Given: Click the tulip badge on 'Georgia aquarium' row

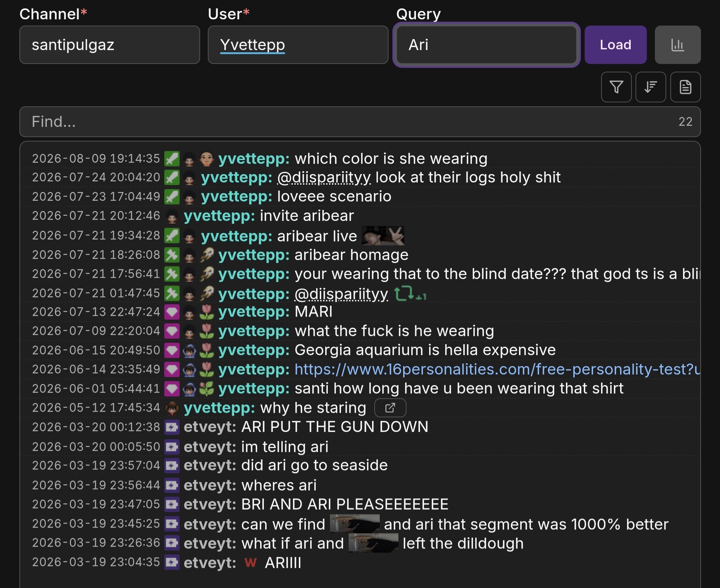Looking at the screenshot, I should click(206, 350).
